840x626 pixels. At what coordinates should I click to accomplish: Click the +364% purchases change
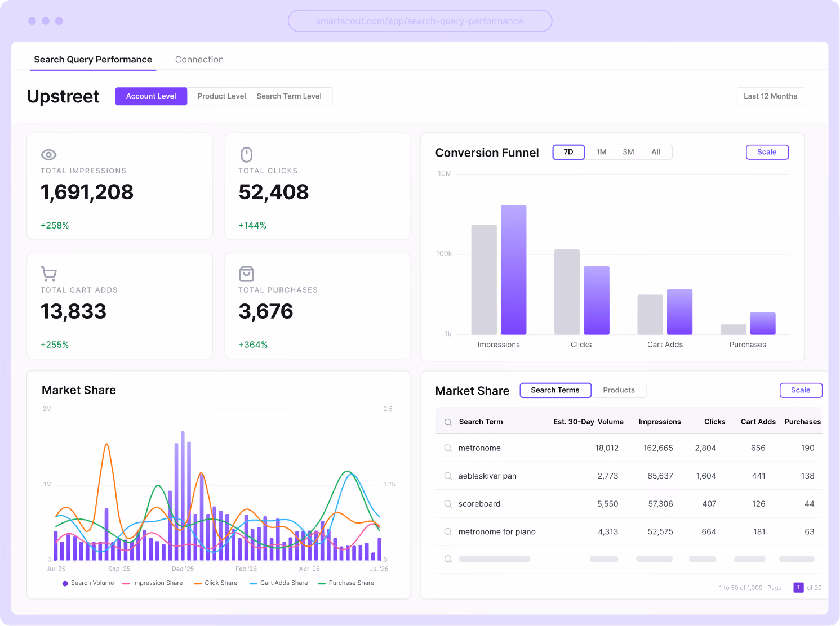point(253,345)
